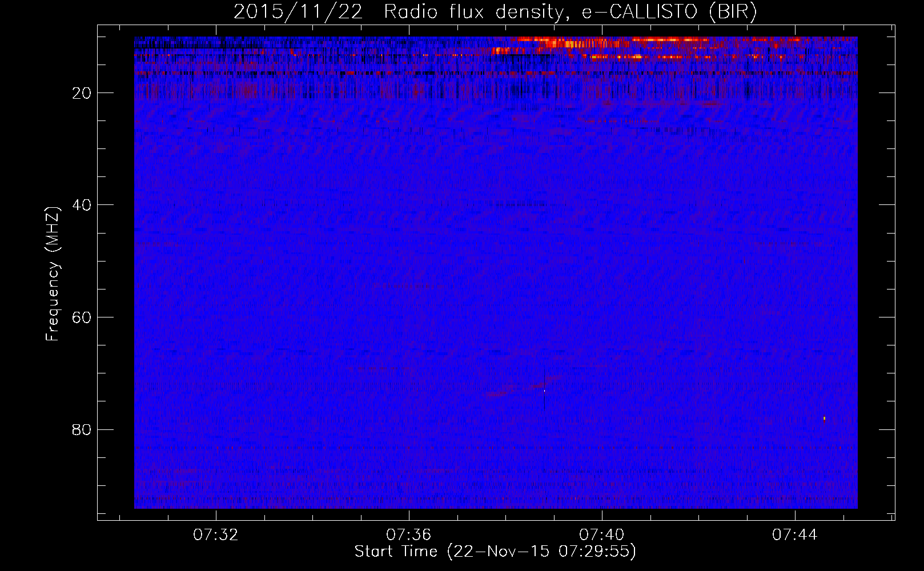This screenshot has height=571, width=924.
Task: Click the 07:44 time tick label
Action: [794, 535]
